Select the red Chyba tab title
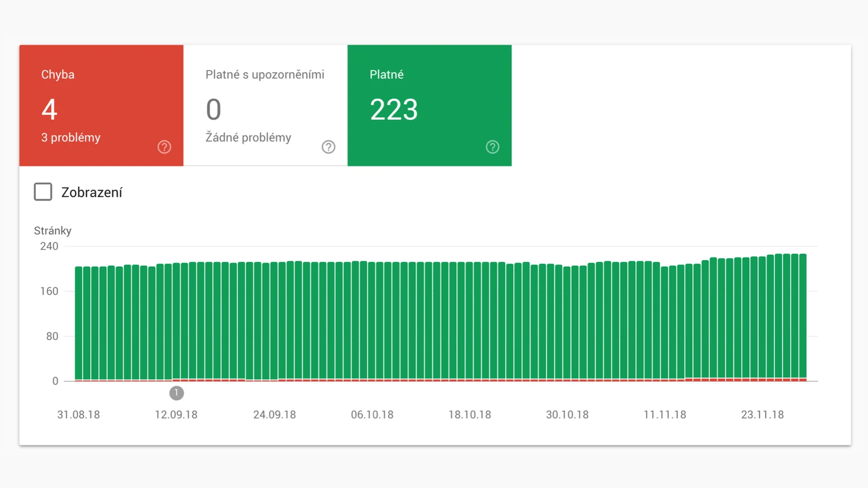 click(58, 75)
